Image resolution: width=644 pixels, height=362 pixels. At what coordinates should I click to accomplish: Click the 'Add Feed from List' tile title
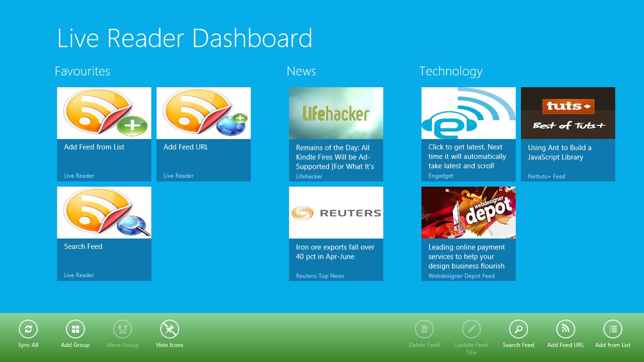[x=94, y=147]
